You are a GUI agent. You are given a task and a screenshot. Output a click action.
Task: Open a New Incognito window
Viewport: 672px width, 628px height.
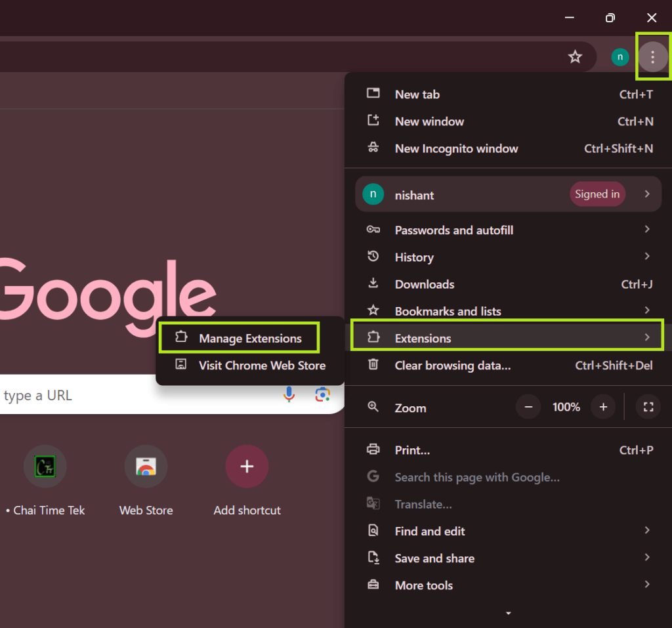(x=509, y=148)
